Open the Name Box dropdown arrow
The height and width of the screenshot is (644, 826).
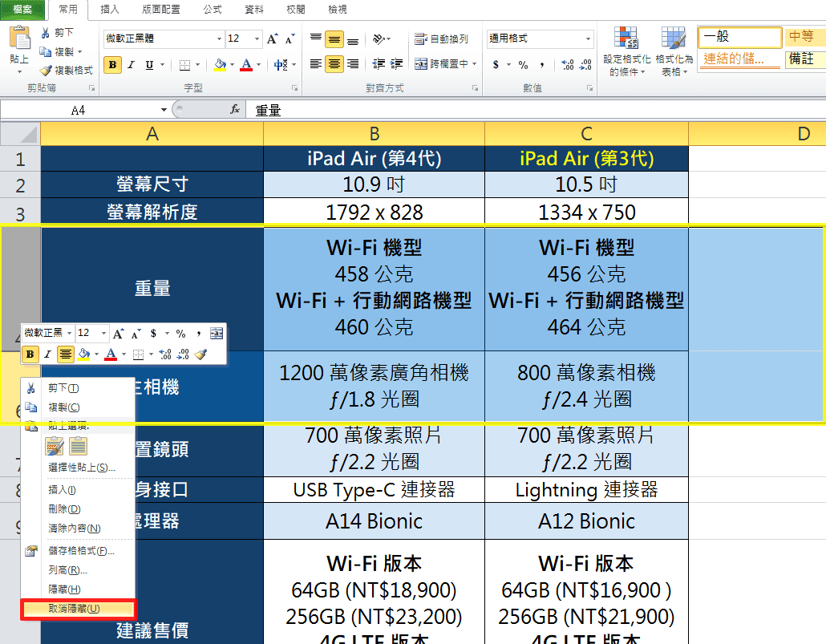click(164, 110)
